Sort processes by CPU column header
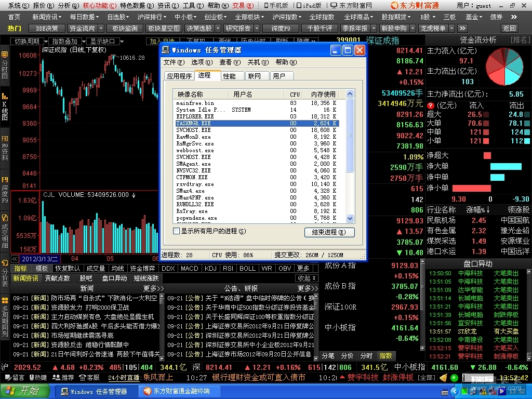532x399 pixels. pyautogui.click(x=295, y=95)
